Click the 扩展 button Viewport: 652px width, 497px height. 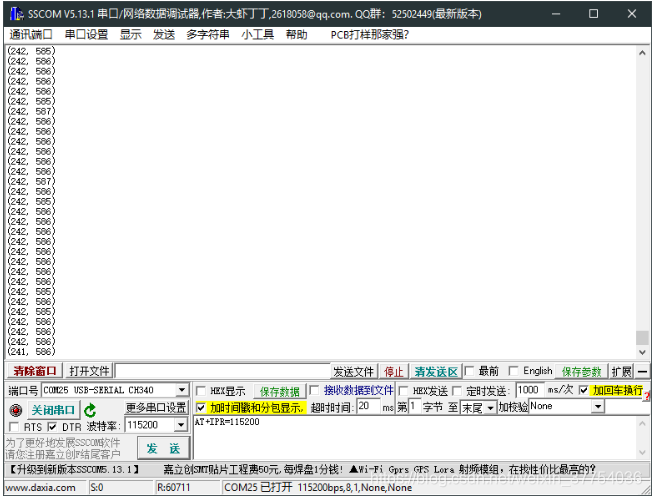click(621, 371)
